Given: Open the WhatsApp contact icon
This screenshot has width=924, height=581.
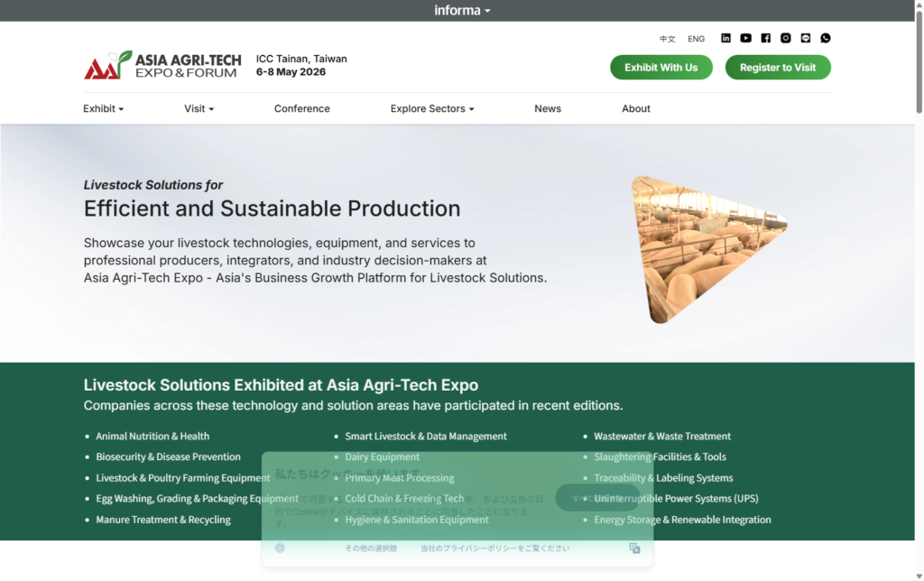Looking at the screenshot, I should pos(826,38).
